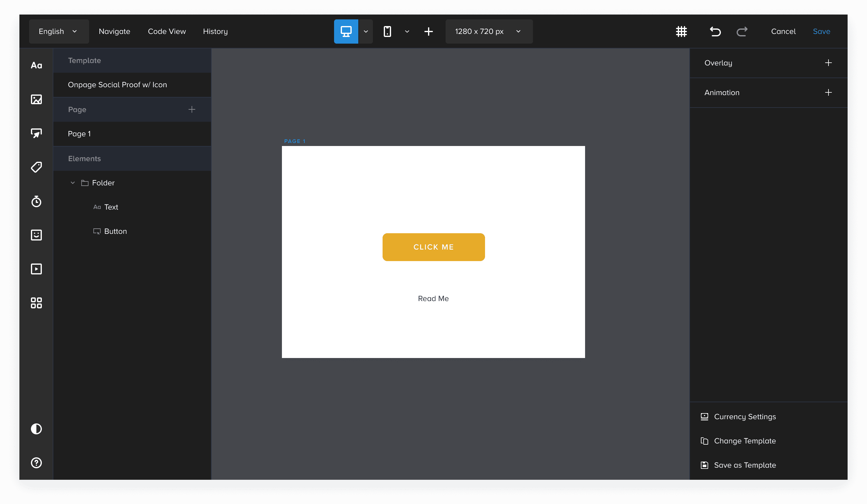Switch to mobile device view
The height and width of the screenshot is (504, 867).
click(387, 31)
